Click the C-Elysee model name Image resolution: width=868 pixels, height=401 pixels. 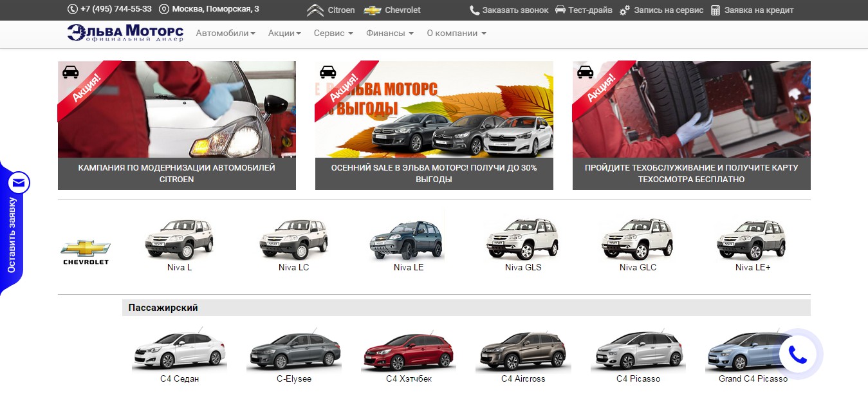(x=294, y=378)
